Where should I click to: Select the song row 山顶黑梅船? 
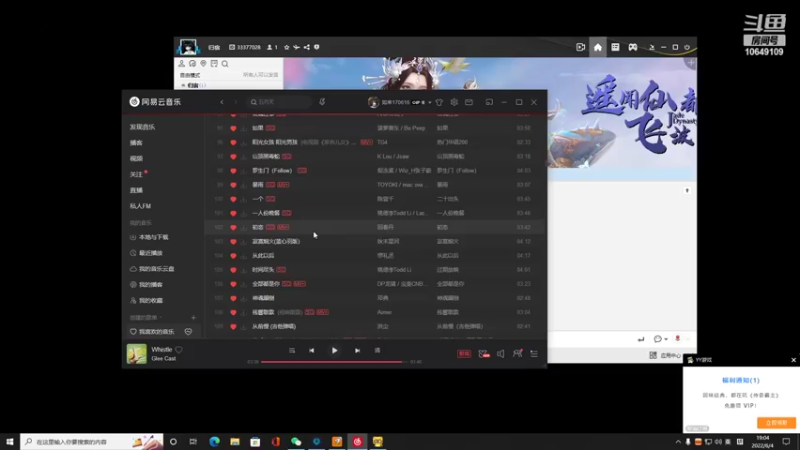tap(376, 157)
